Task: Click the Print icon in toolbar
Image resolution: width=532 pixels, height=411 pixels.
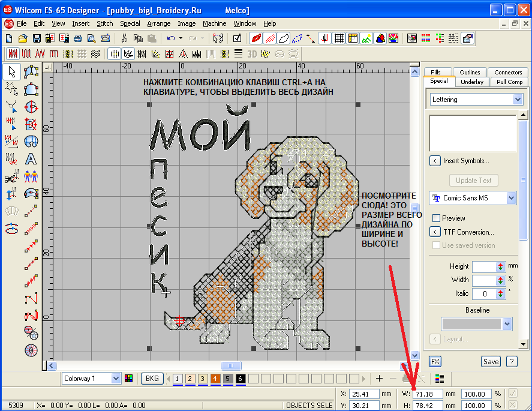Action: click(77, 38)
